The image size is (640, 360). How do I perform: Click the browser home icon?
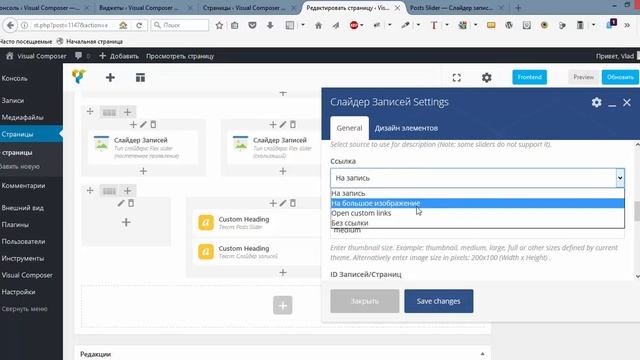pyautogui.click(x=318, y=25)
